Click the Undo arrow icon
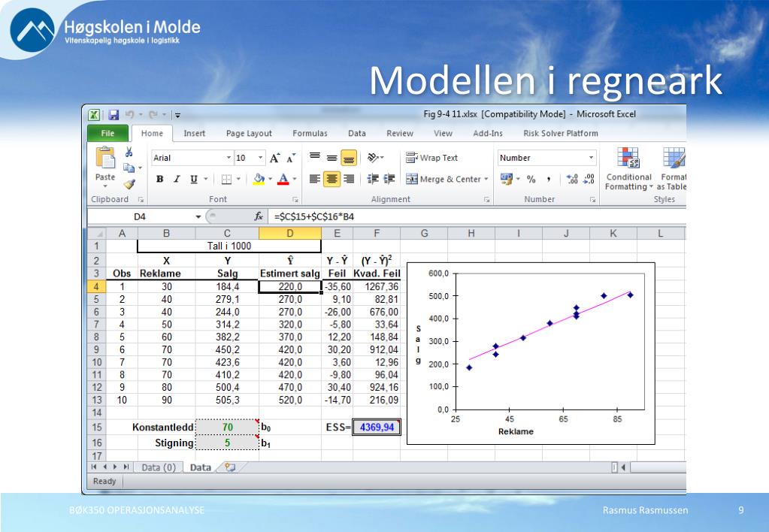Viewport: 769px width, 532px height. tap(129, 115)
